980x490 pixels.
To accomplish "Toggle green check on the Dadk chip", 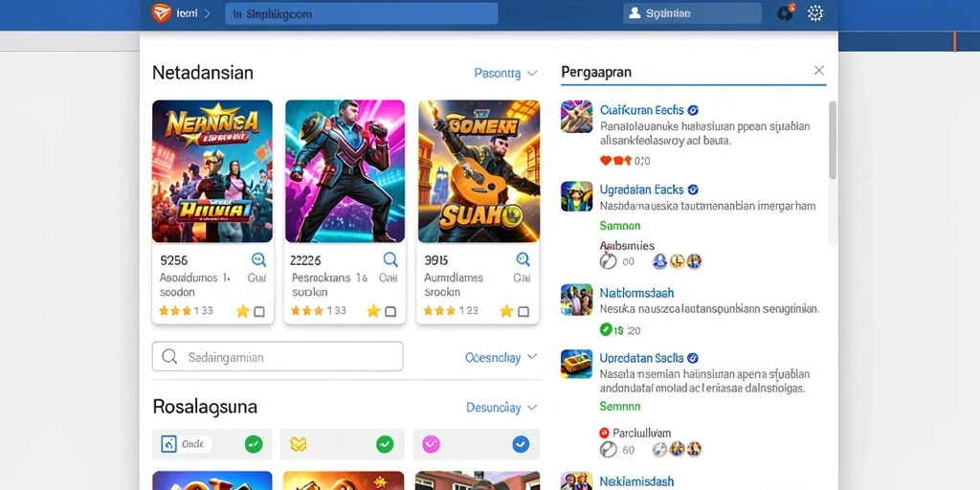I will click(254, 444).
